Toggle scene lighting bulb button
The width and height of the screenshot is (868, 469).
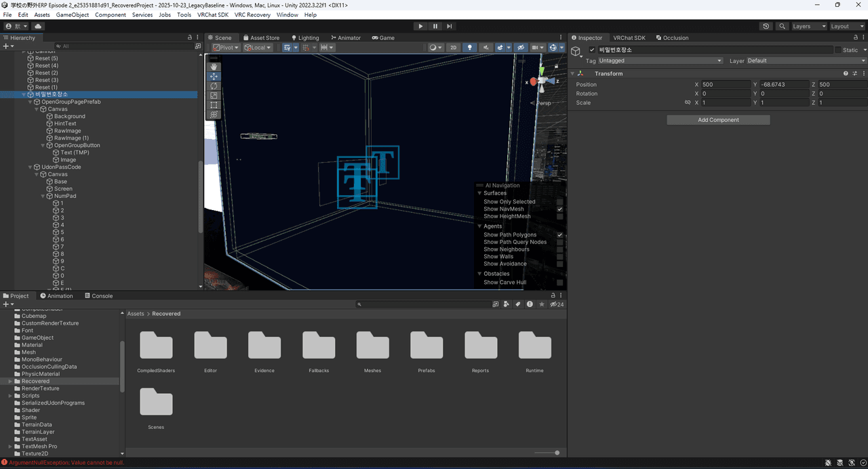click(470, 47)
